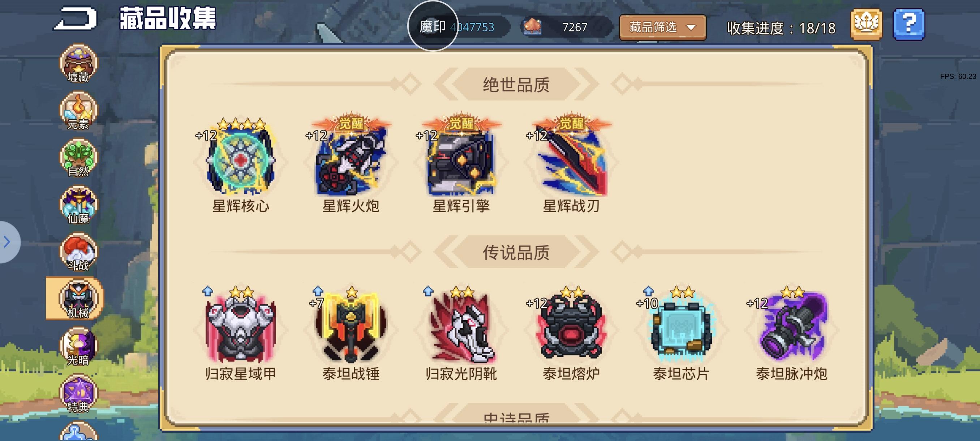Expand the 藏品筛选 filter dropdown
Viewport: 980px width, 441px height.
click(x=662, y=27)
